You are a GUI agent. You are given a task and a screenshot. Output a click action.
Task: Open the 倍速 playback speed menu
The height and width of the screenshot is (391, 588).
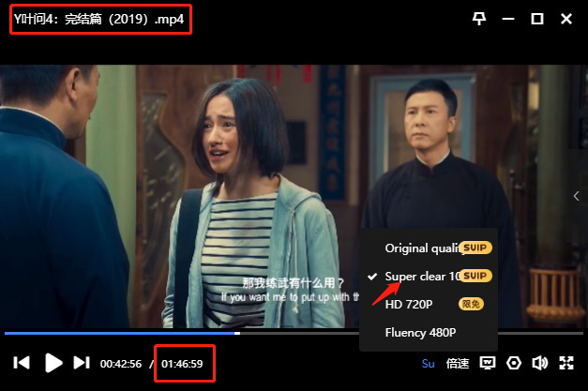[458, 363]
